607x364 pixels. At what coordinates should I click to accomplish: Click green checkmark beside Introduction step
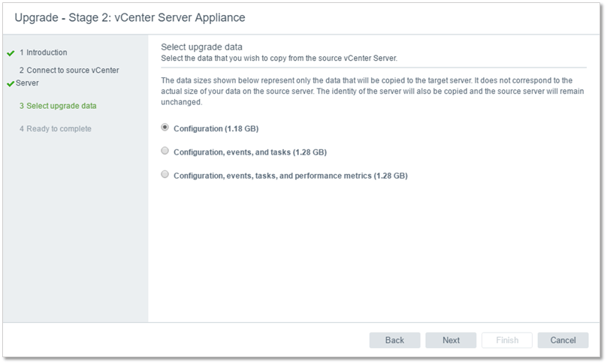pos(11,53)
